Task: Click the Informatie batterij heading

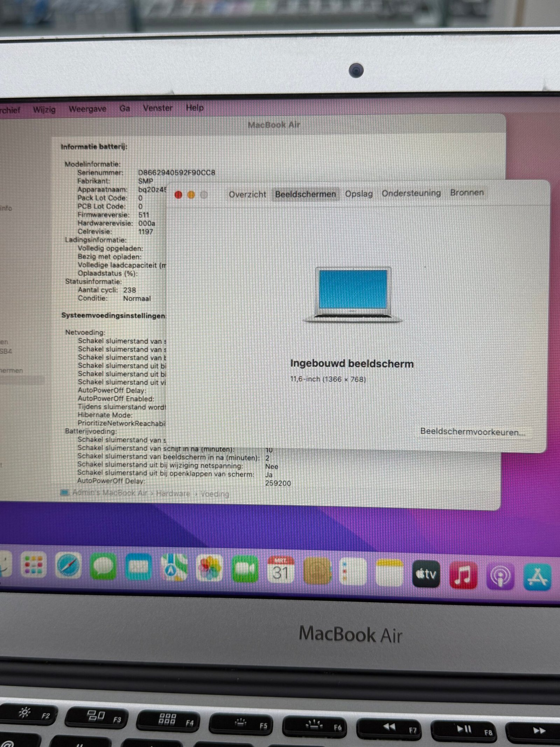Action: [x=94, y=147]
